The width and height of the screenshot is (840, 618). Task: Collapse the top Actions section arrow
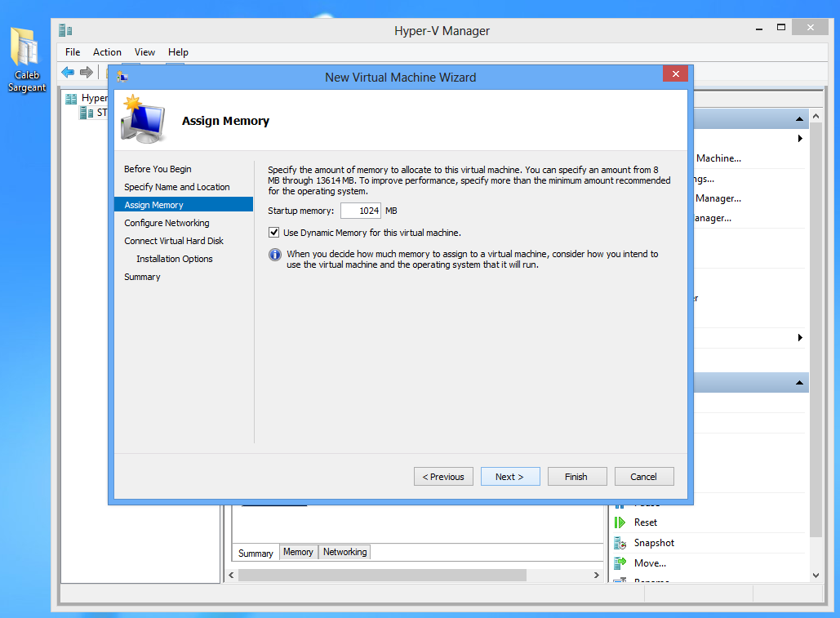point(799,119)
